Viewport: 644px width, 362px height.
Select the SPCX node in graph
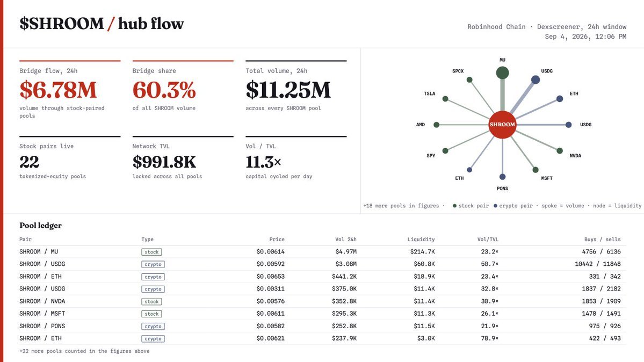click(469, 79)
